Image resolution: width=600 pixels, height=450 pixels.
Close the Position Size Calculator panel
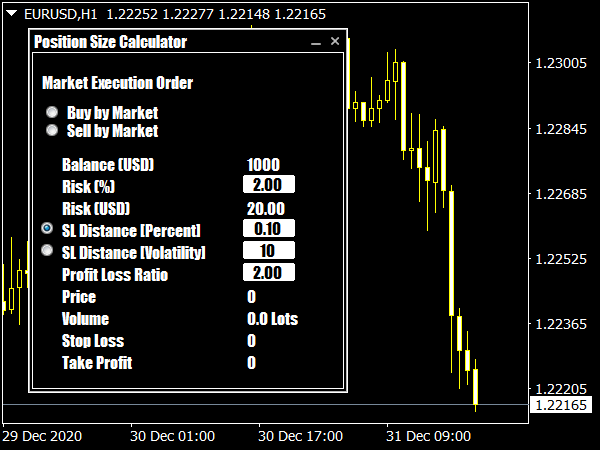click(x=335, y=41)
